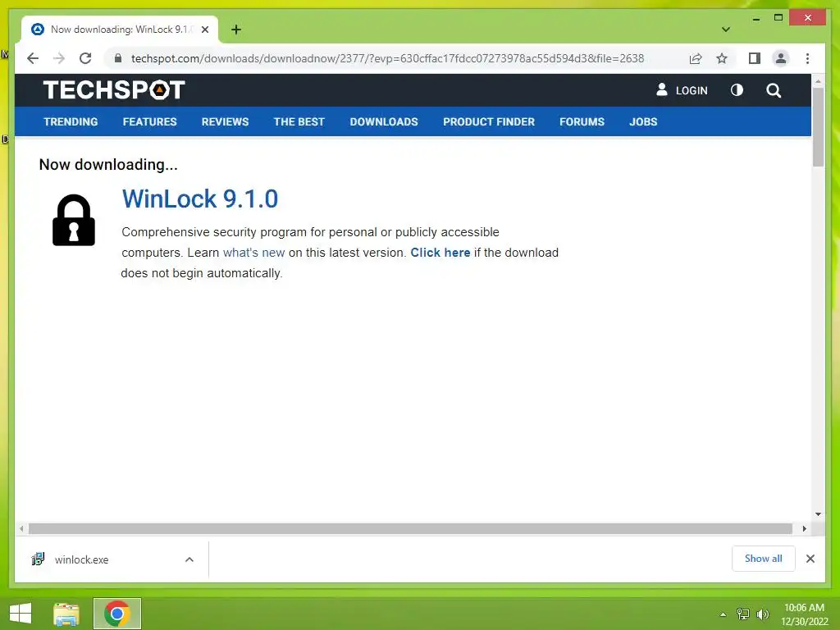Expand the tab search chevron

[726, 30]
